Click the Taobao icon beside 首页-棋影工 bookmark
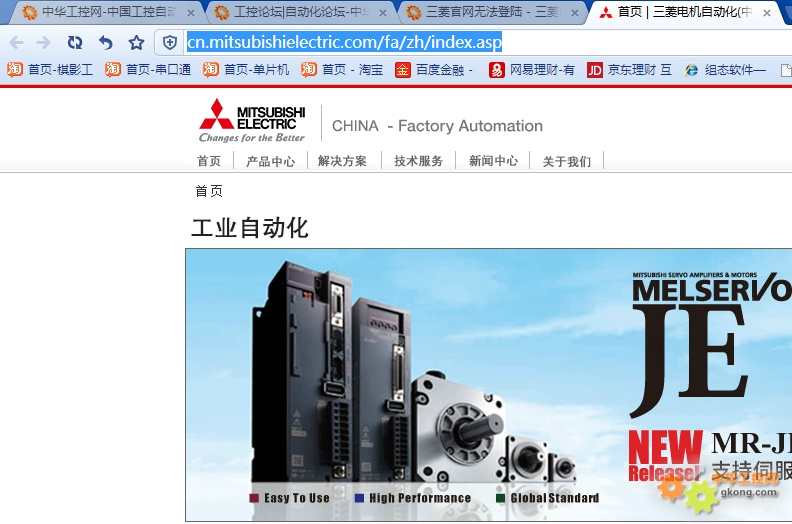The image size is (792, 524). [x=14, y=69]
